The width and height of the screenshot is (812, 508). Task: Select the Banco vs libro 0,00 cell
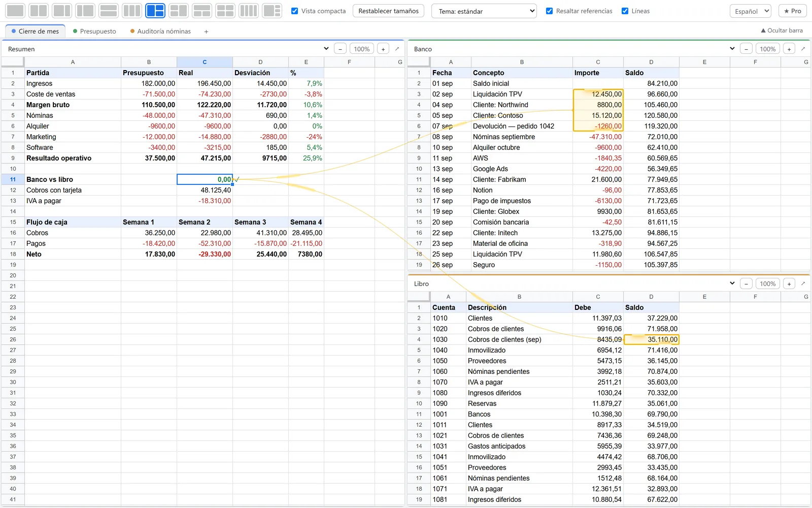coord(205,179)
